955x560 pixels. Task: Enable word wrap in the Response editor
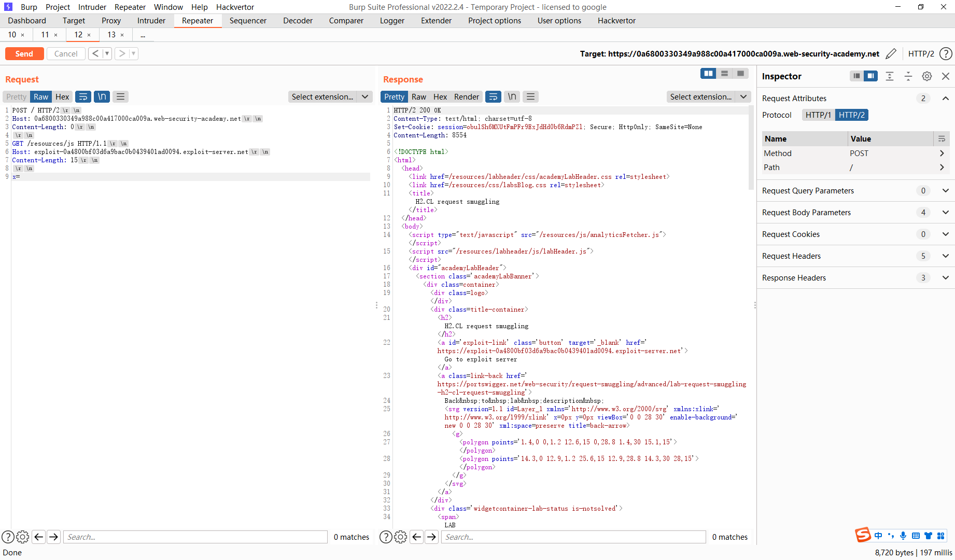[x=493, y=96]
